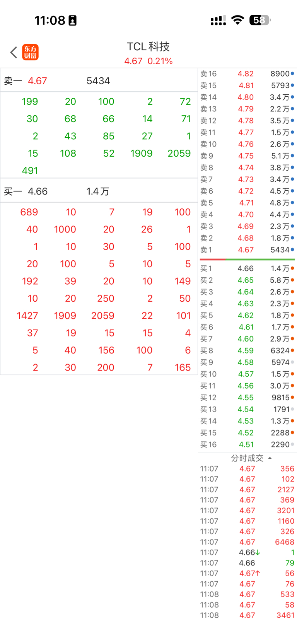Tap the trade with volume 3201
This screenshot has height=644, width=297.
[247, 511]
